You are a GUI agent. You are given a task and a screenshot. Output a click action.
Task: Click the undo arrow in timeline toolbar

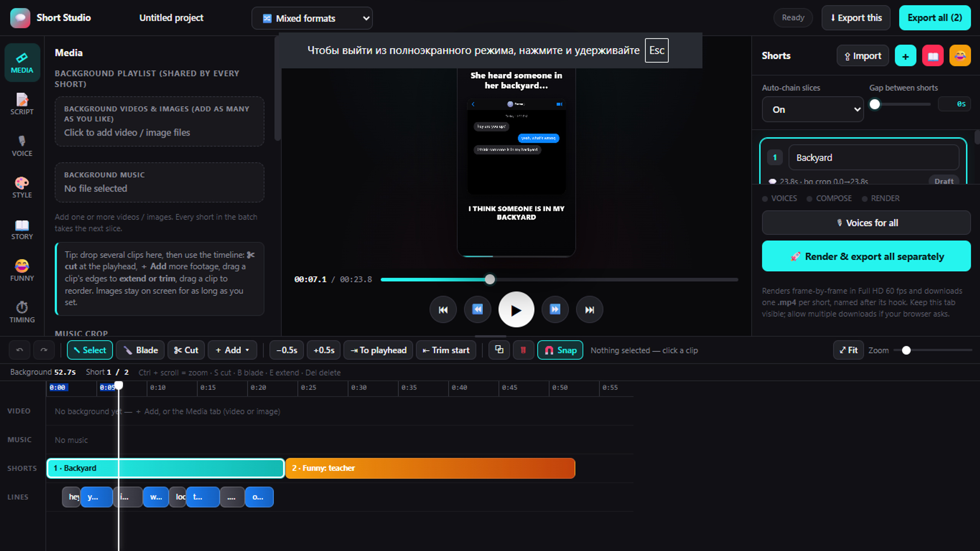click(20, 350)
